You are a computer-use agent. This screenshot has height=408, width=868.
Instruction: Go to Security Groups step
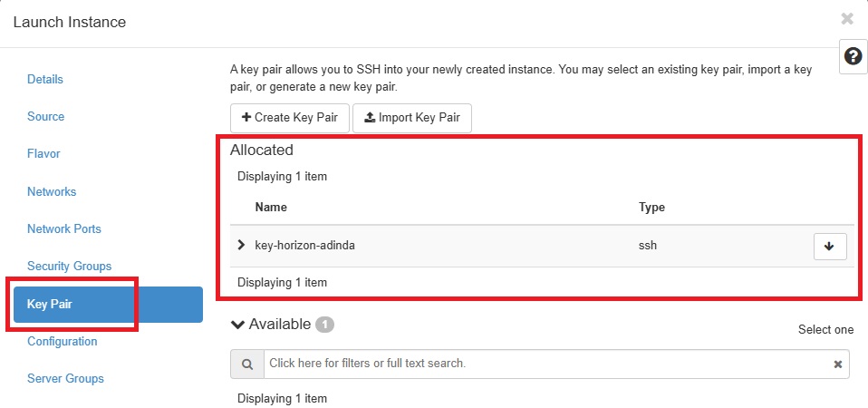coord(69,266)
